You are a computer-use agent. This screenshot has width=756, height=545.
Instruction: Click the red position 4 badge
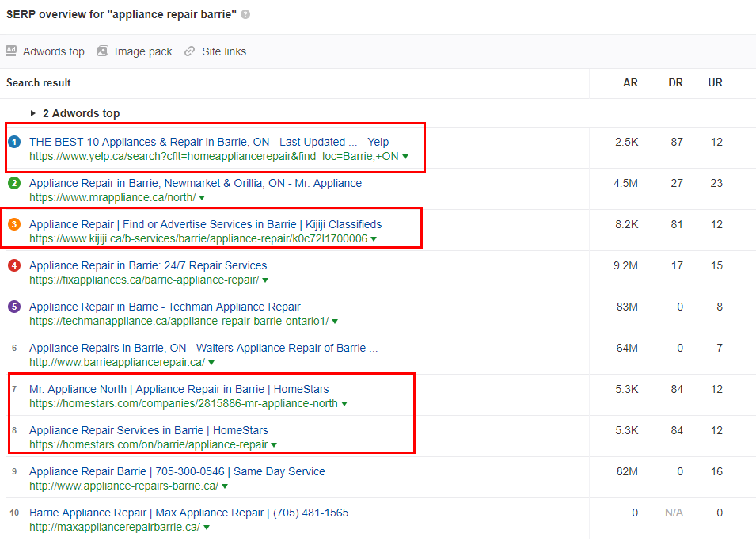pyautogui.click(x=14, y=265)
